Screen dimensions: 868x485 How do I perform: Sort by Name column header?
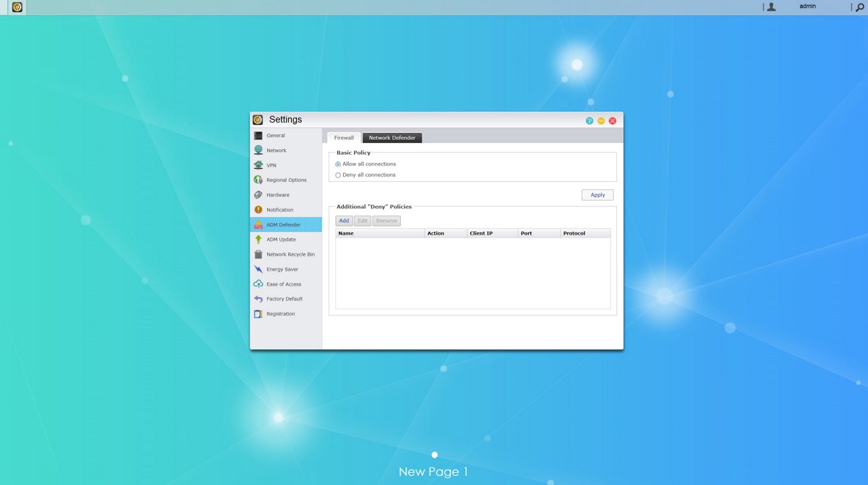[x=380, y=233]
